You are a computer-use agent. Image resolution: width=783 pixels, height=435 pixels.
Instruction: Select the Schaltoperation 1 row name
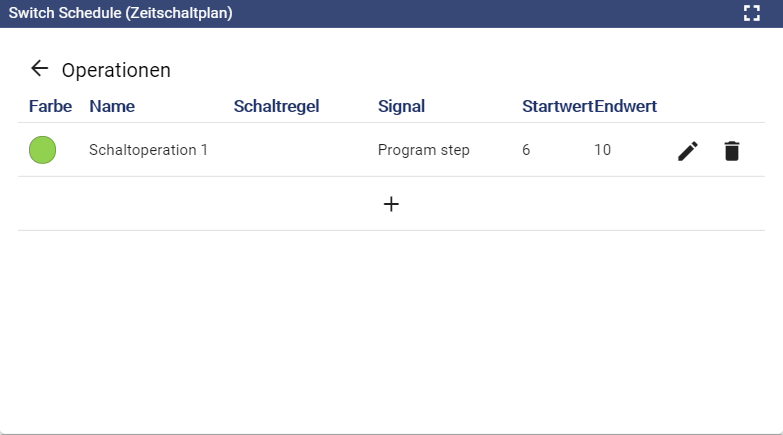coord(148,150)
